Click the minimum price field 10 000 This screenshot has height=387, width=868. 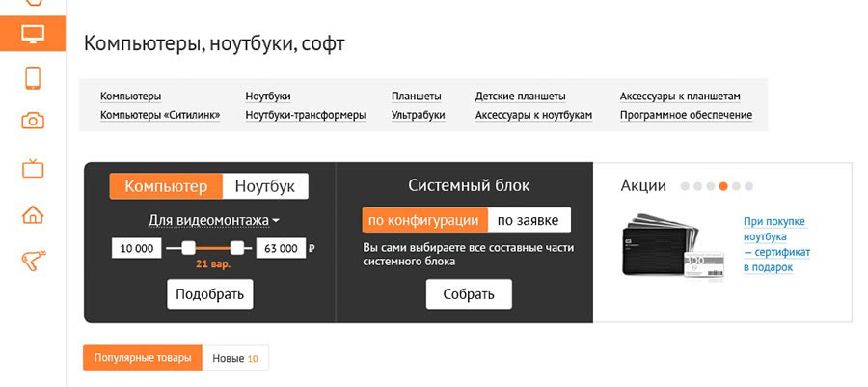point(137,248)
